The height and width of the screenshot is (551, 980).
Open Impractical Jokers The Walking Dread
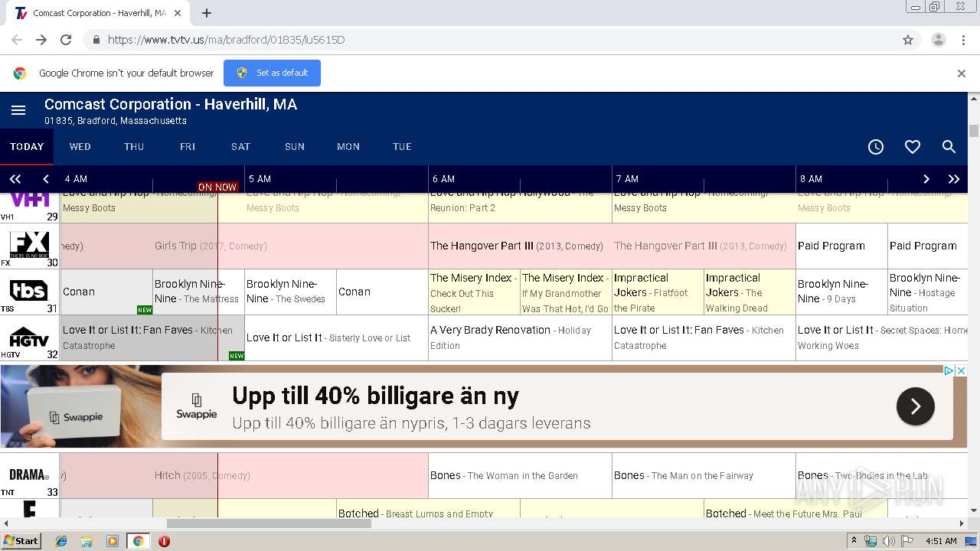coord(750,292)
